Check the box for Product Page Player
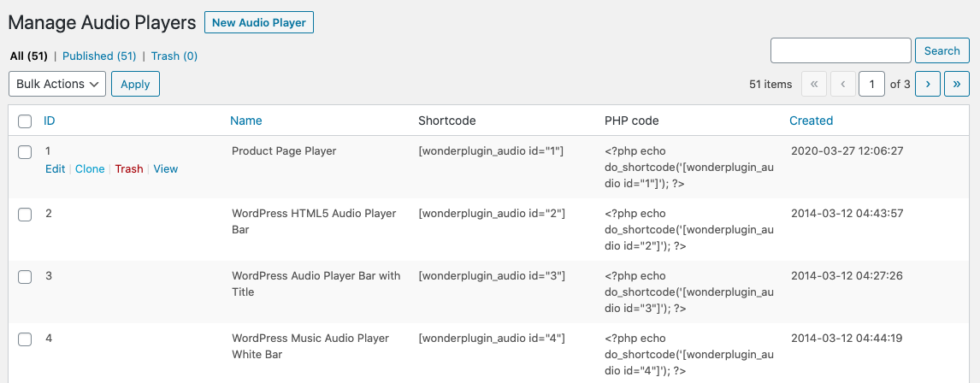This screenshot has width=980, height=383. coord(25,152)
